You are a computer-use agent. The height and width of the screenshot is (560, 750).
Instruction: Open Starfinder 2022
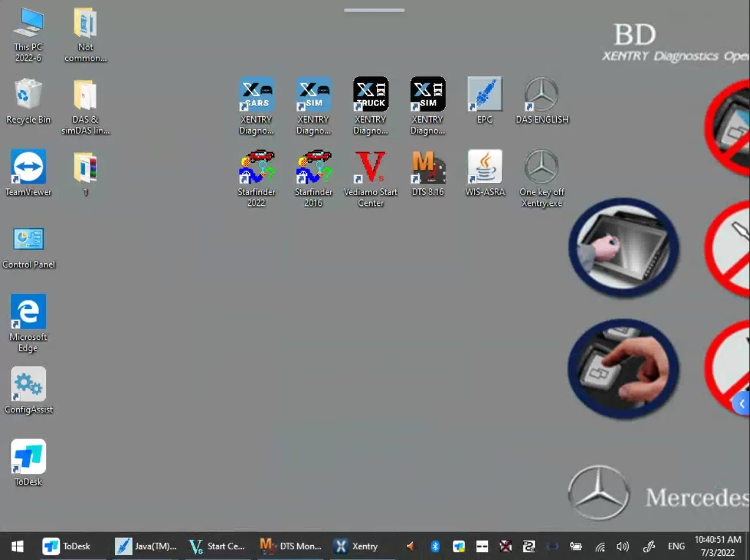257,179
